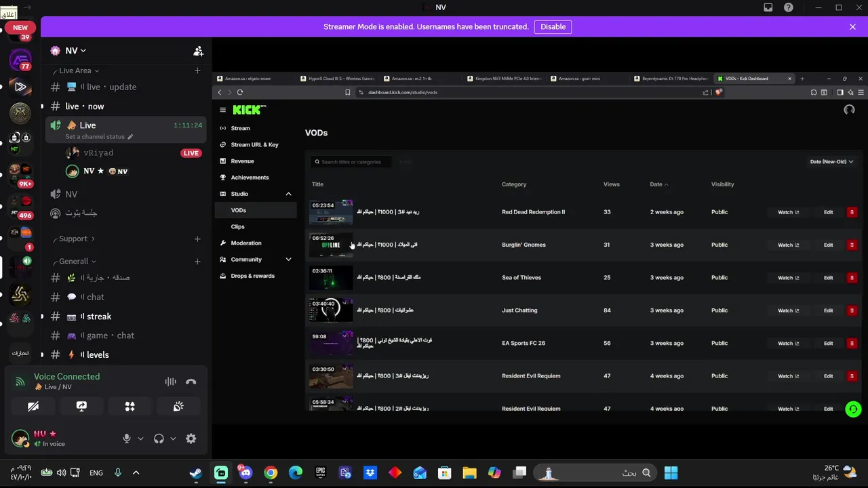Open Discord help icon in title bar

pyautogui.click(x=788, y=7)
